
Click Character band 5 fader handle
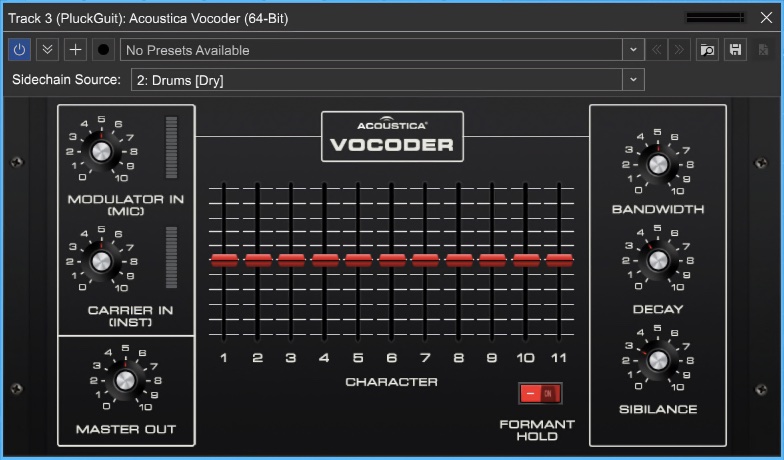[x=358, y=260]
